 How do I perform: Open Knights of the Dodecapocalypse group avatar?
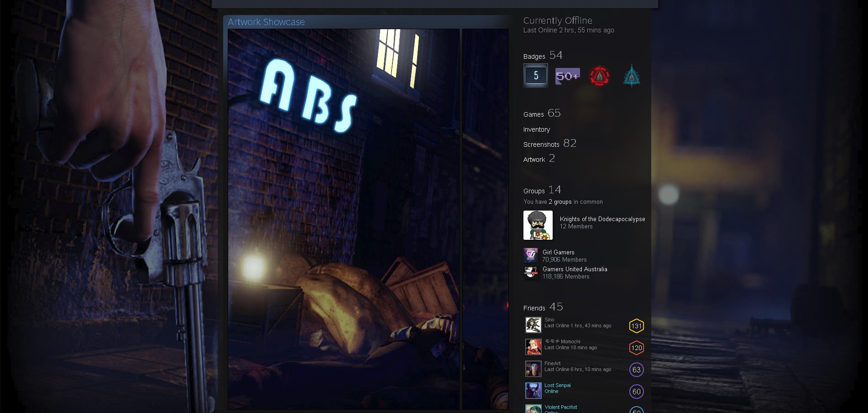click(538, 225)
